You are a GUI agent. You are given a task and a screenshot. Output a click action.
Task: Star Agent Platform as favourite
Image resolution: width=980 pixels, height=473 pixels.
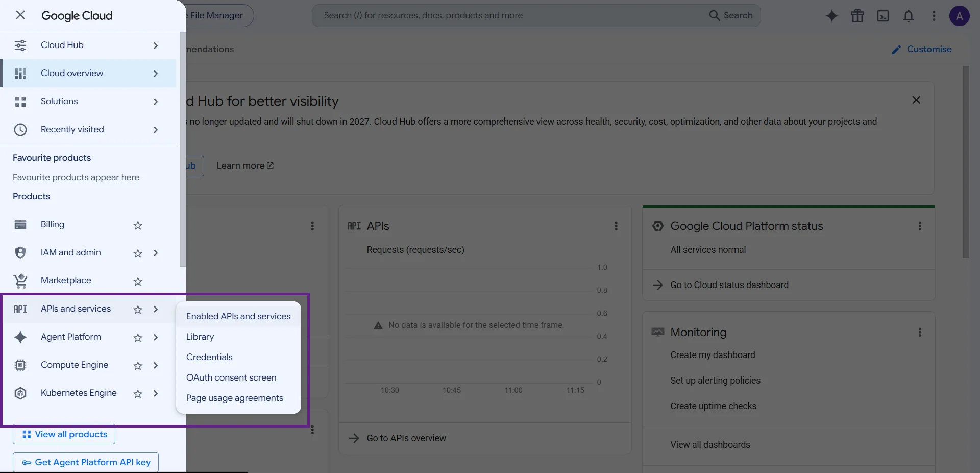tap(138, 337)
